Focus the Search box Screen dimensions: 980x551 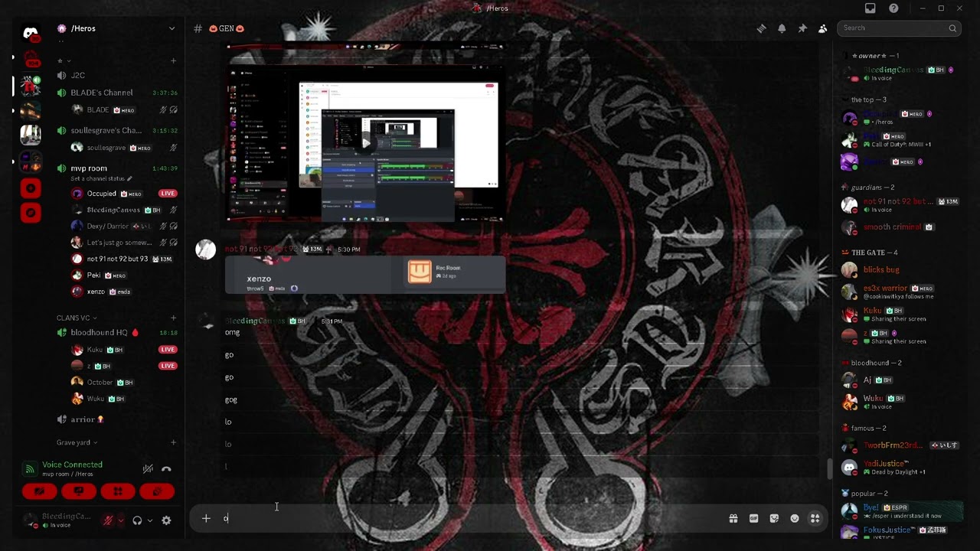899,28
